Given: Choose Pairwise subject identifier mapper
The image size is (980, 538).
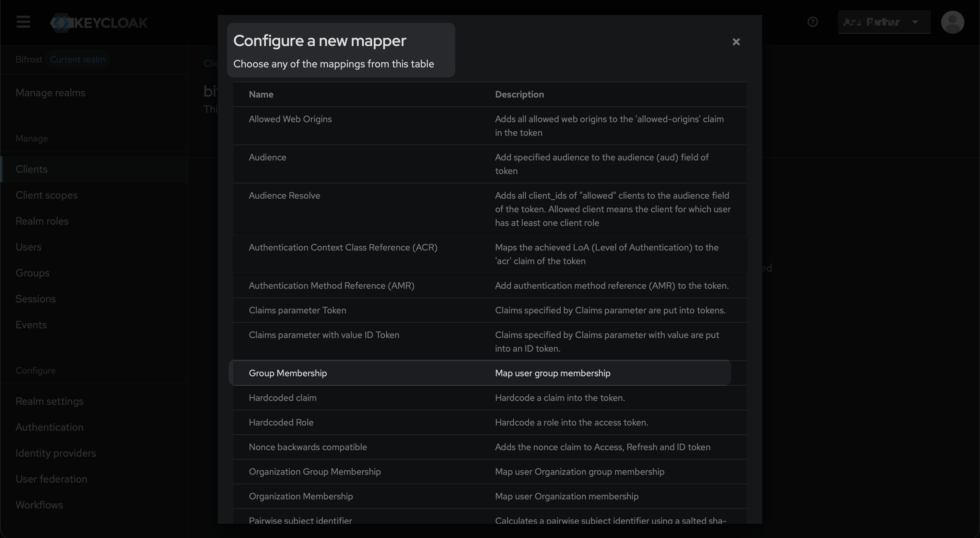Looking at the screenshot, I should tap(490, 517).
